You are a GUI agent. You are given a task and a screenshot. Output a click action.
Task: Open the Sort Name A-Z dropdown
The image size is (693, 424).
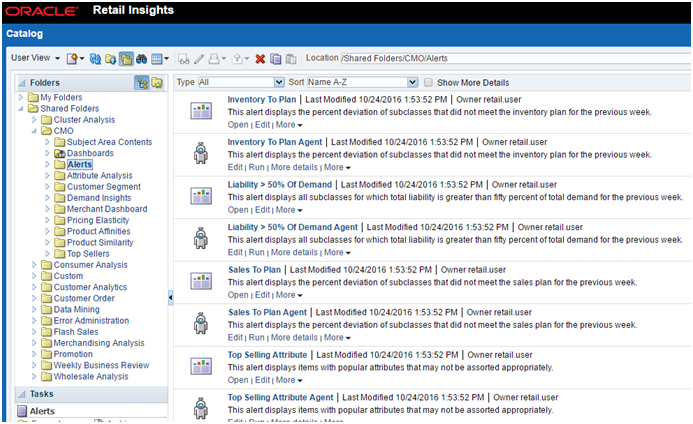click(x=362, y=82)
